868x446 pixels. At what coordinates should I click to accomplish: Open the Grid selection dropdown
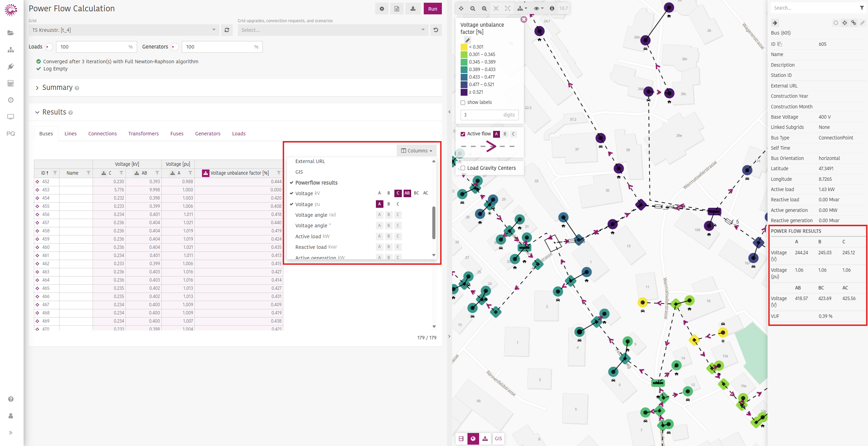click(124, 30)
